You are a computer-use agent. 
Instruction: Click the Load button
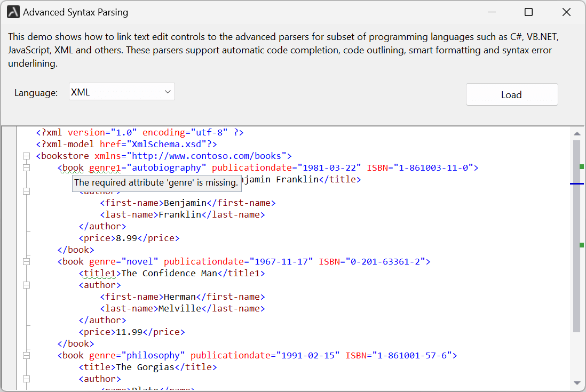512,94
